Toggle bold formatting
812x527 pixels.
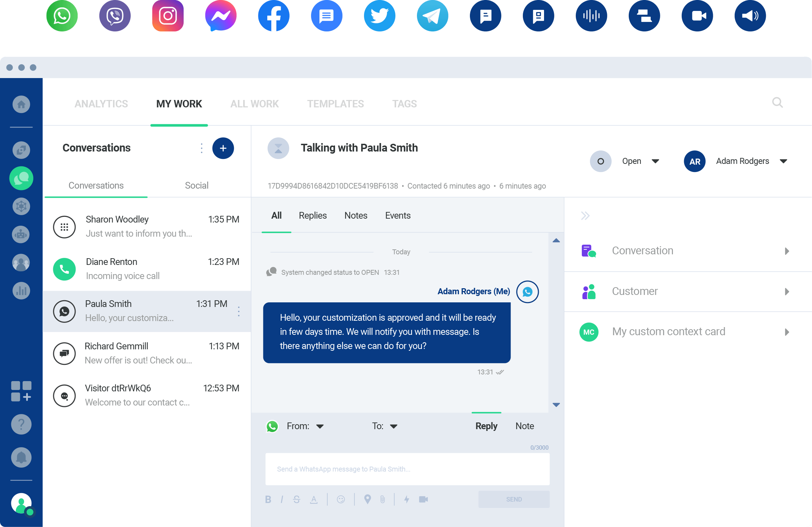coord(268,499)
